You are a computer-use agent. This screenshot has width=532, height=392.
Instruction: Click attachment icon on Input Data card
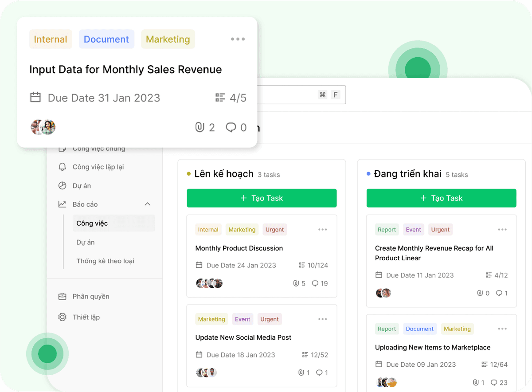tap(199, 128)
